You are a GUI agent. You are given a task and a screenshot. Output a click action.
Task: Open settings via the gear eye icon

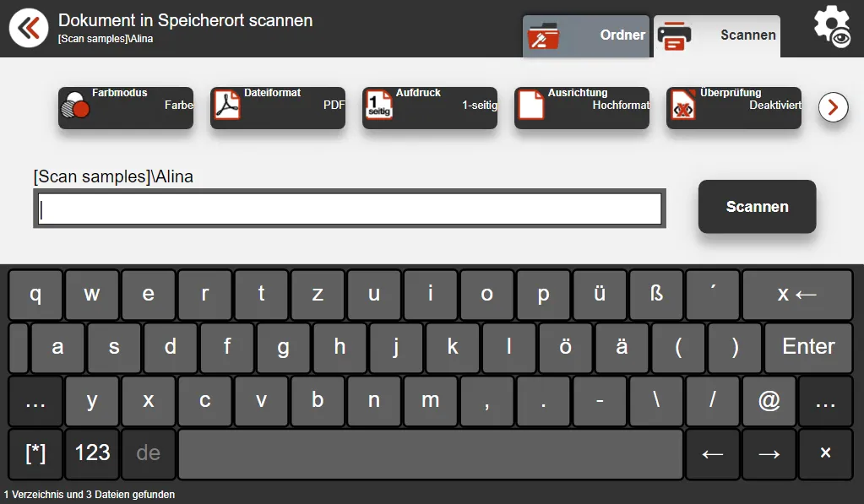(x=830, y=27)
